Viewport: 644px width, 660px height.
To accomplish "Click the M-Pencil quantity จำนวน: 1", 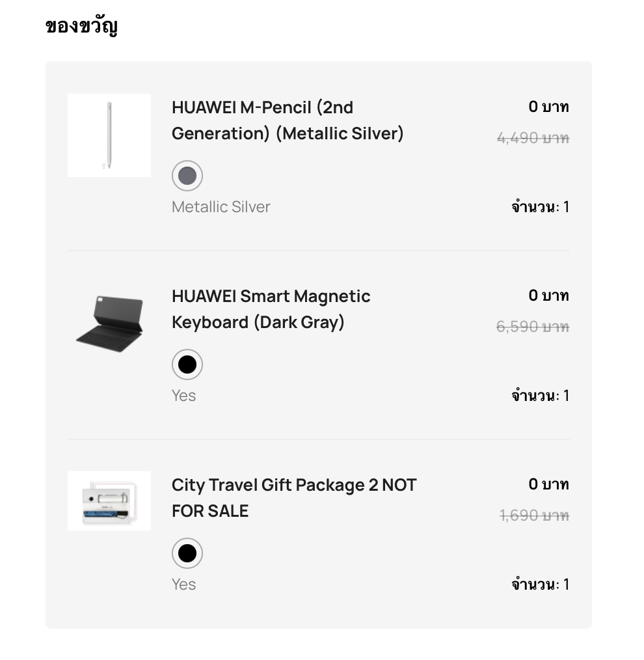I will tap(540, 207).
